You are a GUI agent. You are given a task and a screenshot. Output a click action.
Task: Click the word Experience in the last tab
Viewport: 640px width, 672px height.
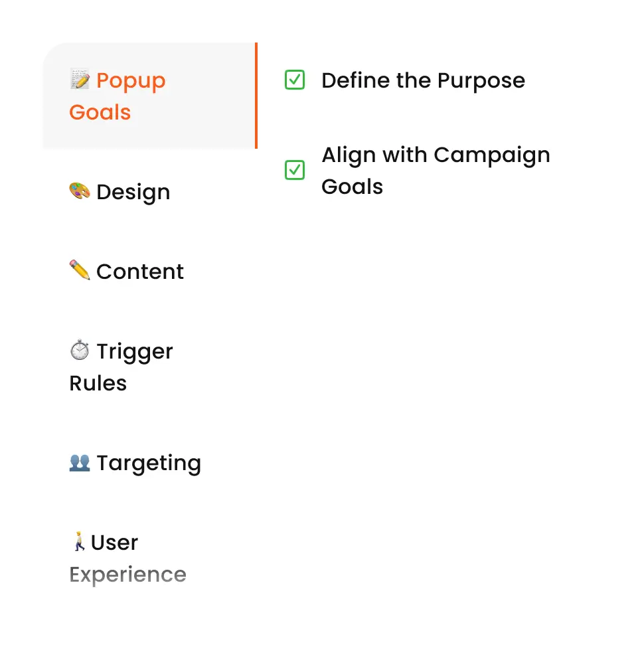click(127, 574)
